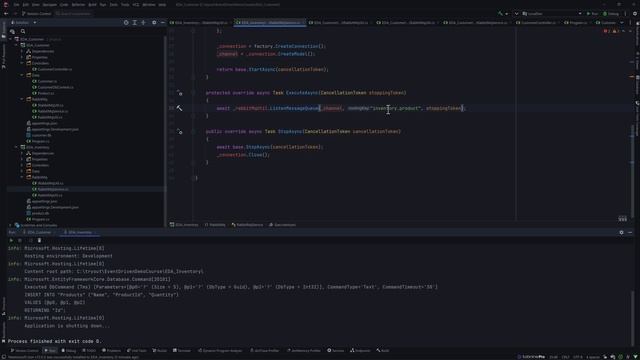Click the Debug button in top toolbar
Image resolution: width=640 pixels, height=360 pixels.
coord(611,13)
